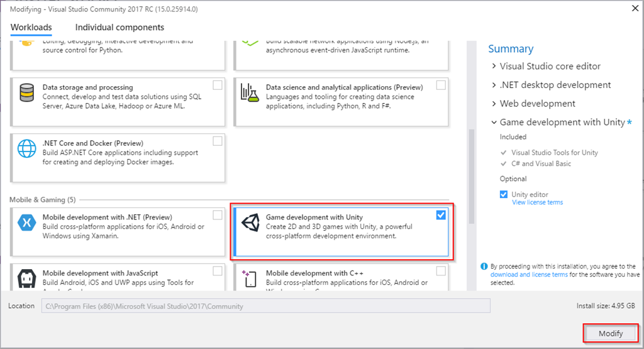Collapse Game development with Unity summary
644x349 pixels.
pyautogui.click(x=494, y=123)
